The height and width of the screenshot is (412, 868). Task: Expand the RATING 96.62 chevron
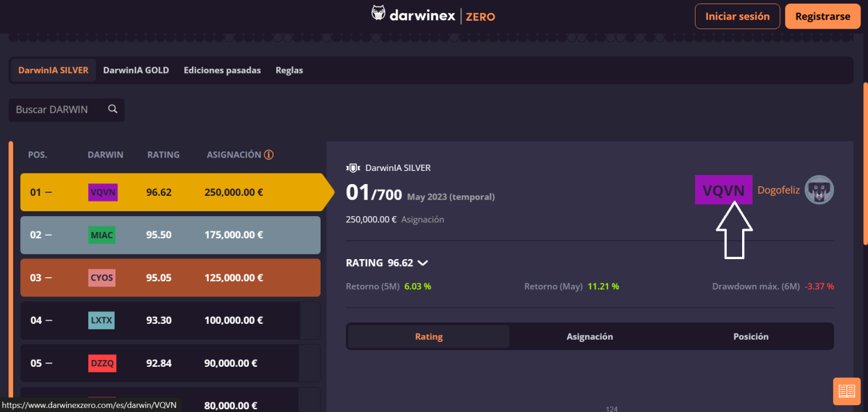click(x=422, y=263)
